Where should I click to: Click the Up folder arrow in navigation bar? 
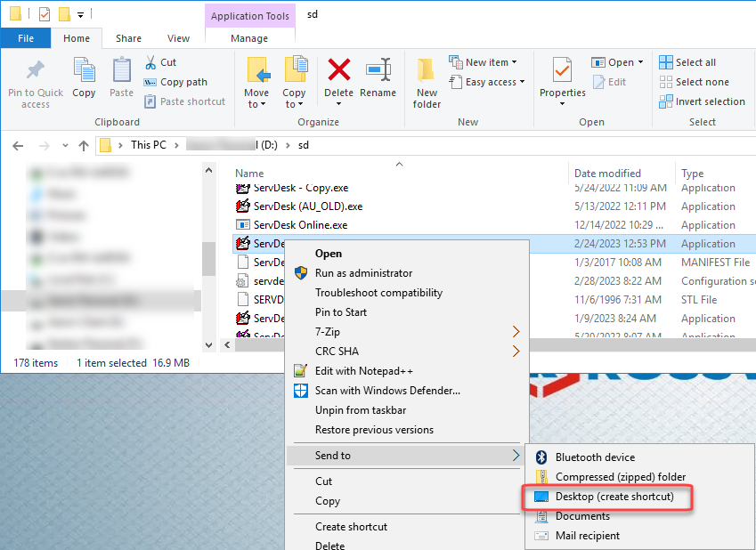(x=84, y=145)
